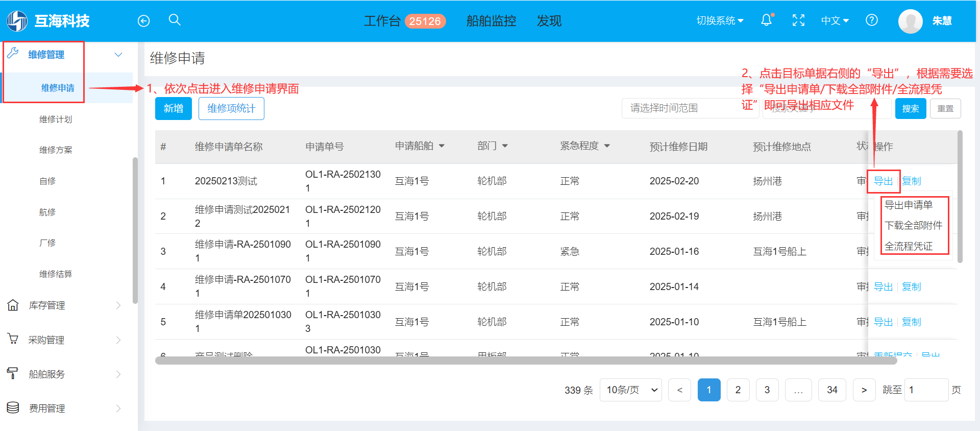
Task: Click 导出 link for 维修申请单202501030 row
Action: [x=883, y=322]
